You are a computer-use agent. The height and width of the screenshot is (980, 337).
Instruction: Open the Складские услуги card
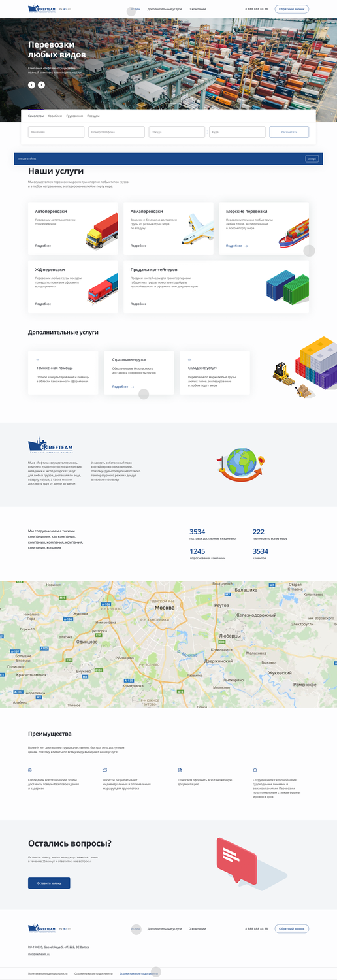[x=215, y=372]
